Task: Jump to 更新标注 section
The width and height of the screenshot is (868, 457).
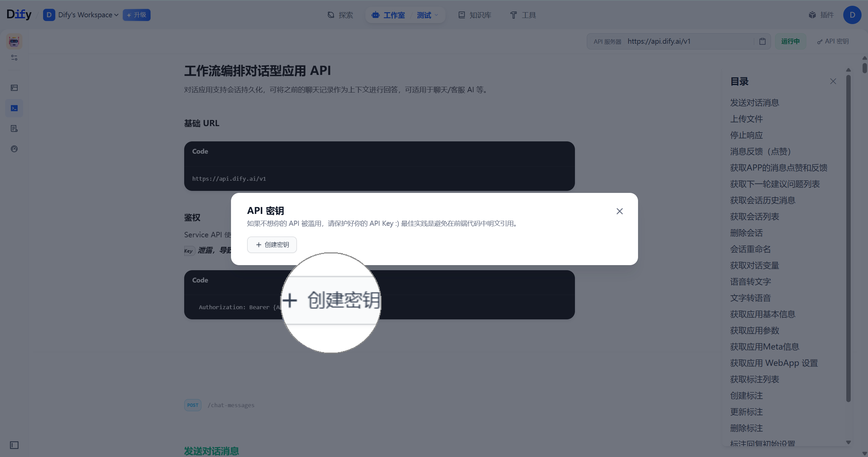Action: [746, 412]
